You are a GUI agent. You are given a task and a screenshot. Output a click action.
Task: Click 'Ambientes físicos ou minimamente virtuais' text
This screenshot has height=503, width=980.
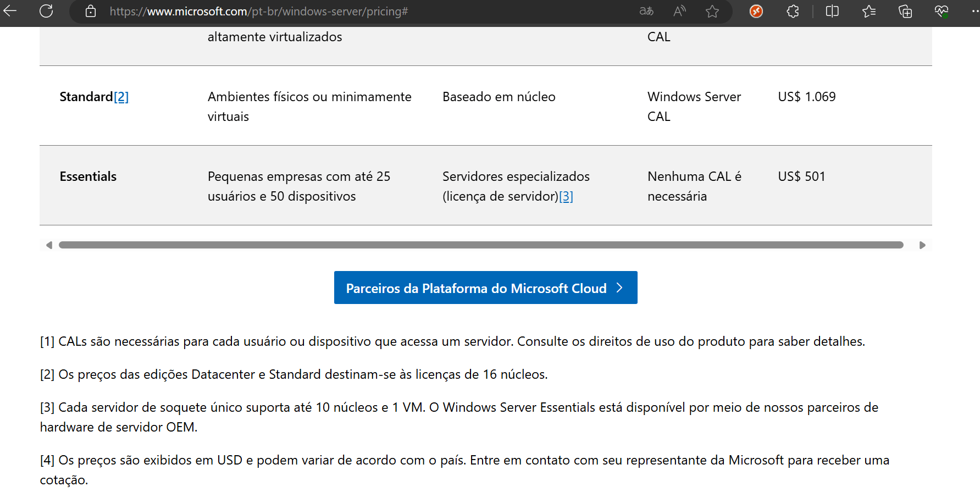tap(309, 107)
